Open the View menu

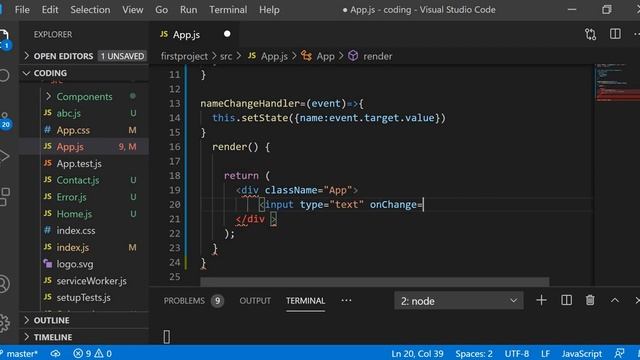[133, 9]
